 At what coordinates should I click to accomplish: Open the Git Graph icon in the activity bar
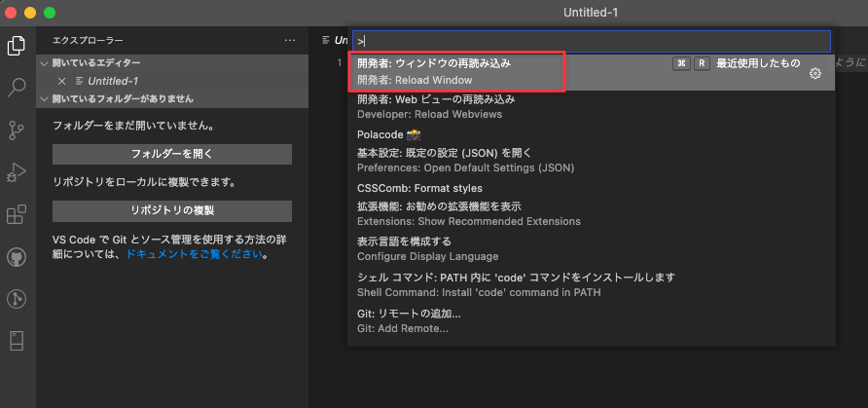pos(17,299)
